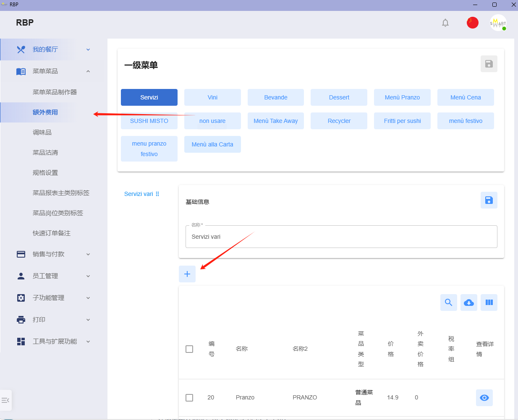Open 调味品 in the sidebar
Screen dimensions: 518x420
click(x=42, y=133)
